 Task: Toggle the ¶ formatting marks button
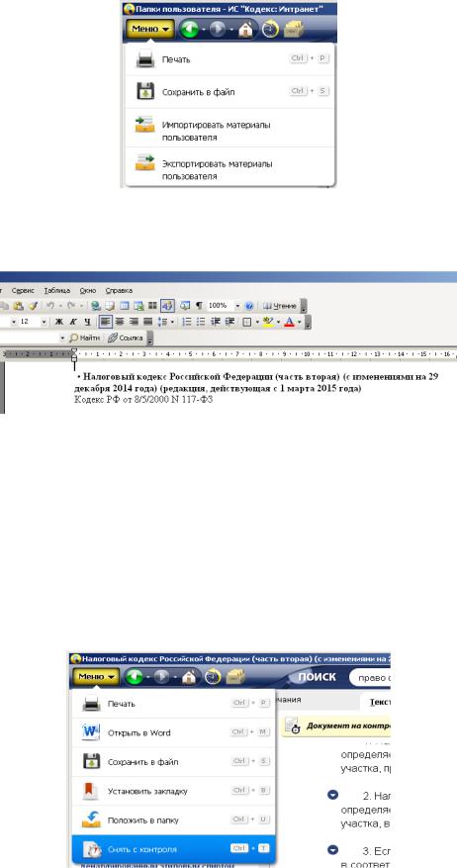[x=199, y=306]
